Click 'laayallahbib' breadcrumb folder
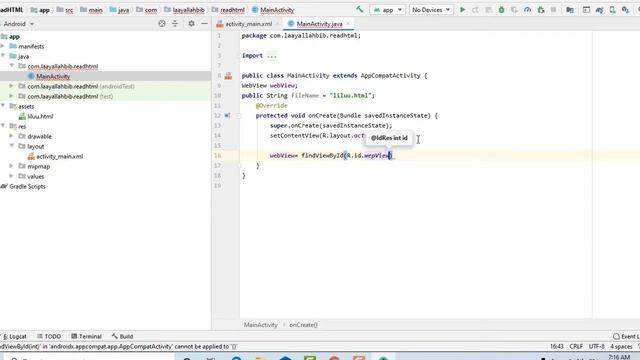The width and height of the screenshot is (640, 360). (x=184, y=10)
